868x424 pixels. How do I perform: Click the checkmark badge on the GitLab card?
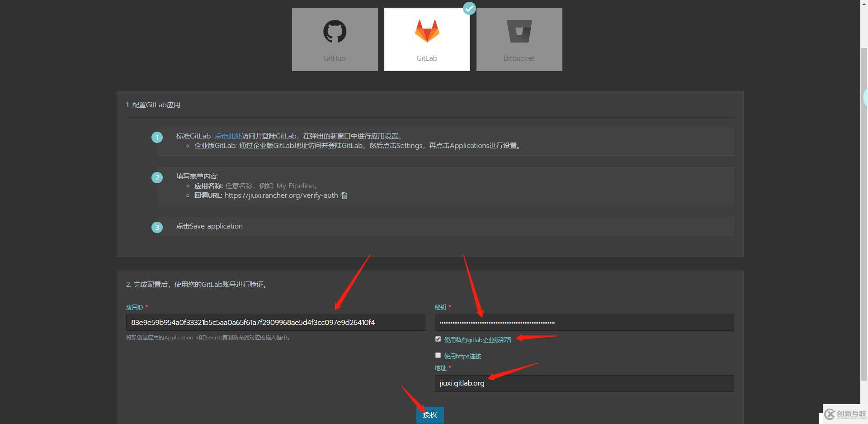[469, 8]
